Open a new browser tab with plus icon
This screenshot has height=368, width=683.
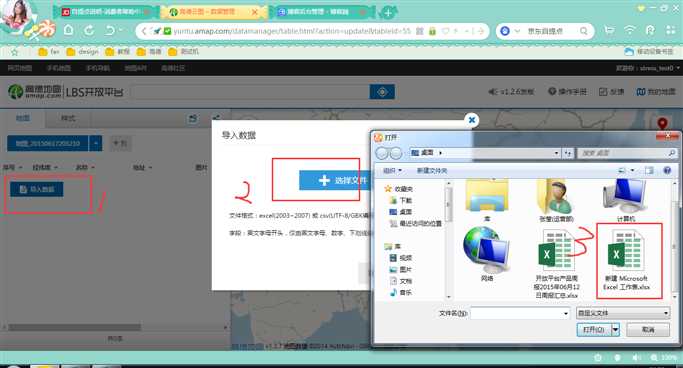point(387,13)
